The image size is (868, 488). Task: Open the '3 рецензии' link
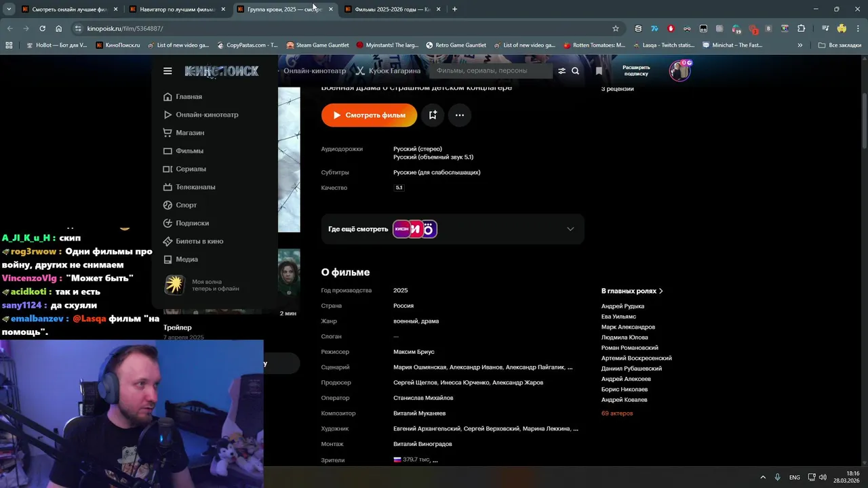point(617,89)
